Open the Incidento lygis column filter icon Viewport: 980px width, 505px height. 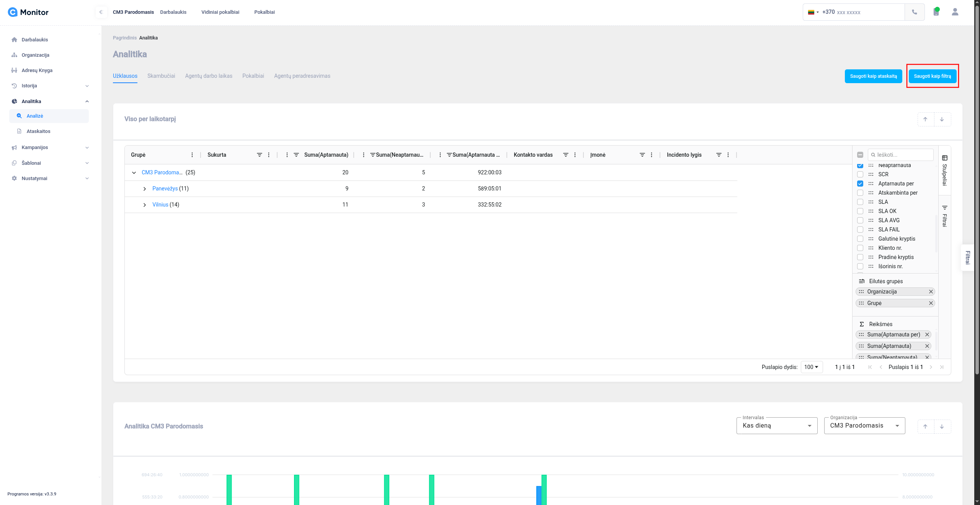click(719, 155)
